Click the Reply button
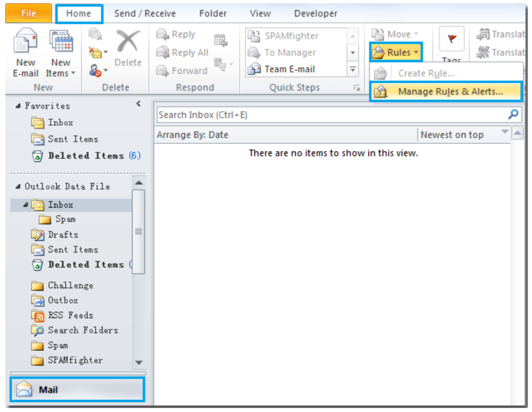Screen dimensions: 532x412 [176, 34]
